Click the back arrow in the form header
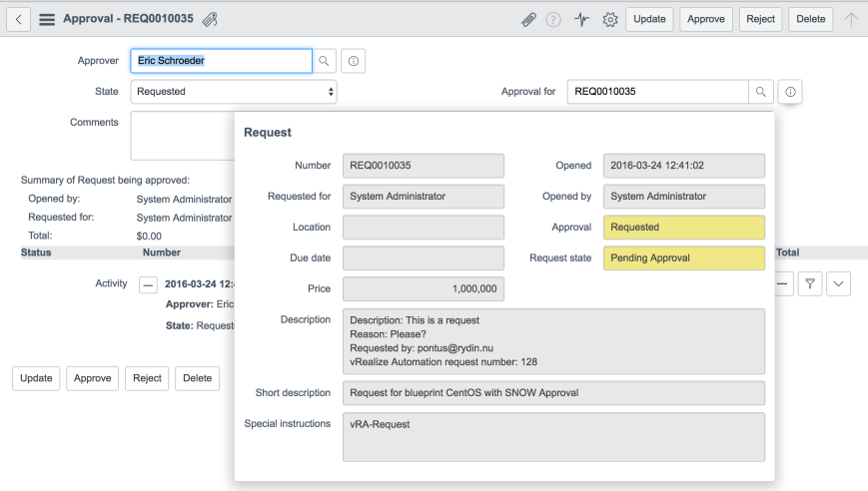 point(20,19)
